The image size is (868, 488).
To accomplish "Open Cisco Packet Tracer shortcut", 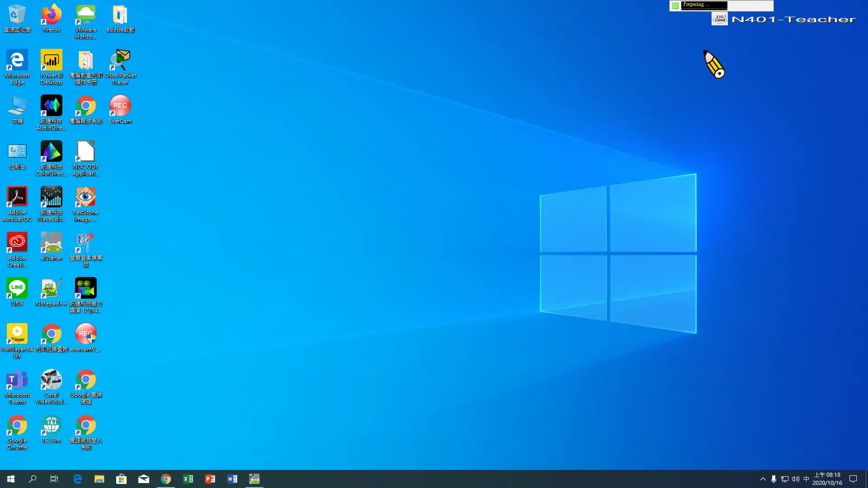I will (x=120, y=67).
